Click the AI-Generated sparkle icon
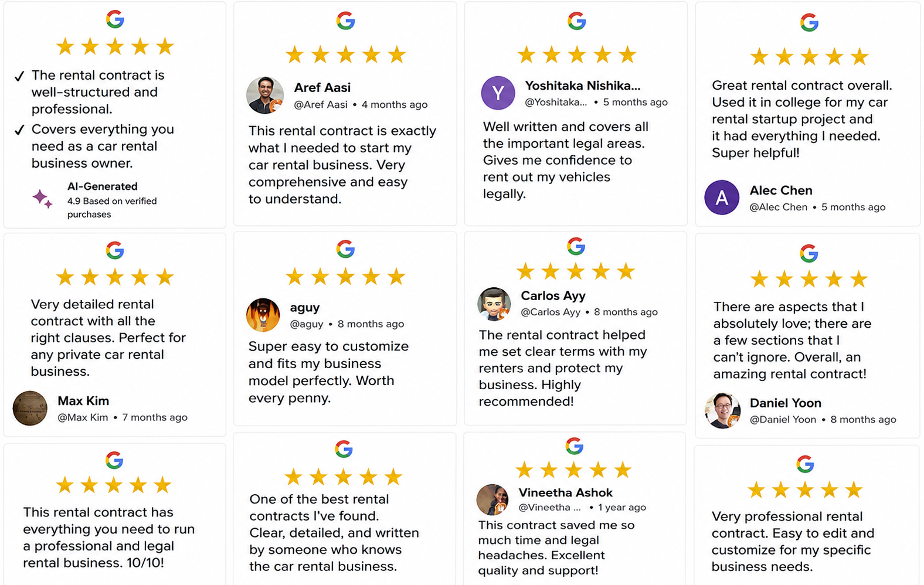Screen dimensions: 924x585 pos(42,199)
